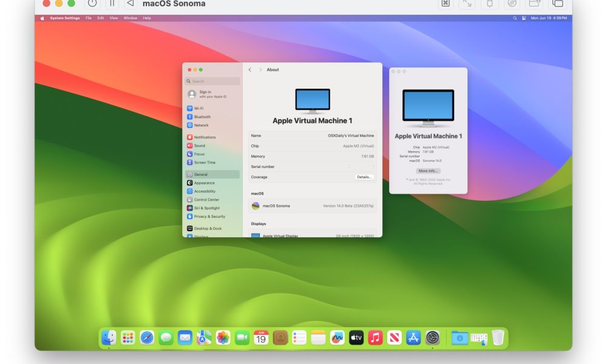Click the Apple M2 (Virtual) chip value

point(359,146)
